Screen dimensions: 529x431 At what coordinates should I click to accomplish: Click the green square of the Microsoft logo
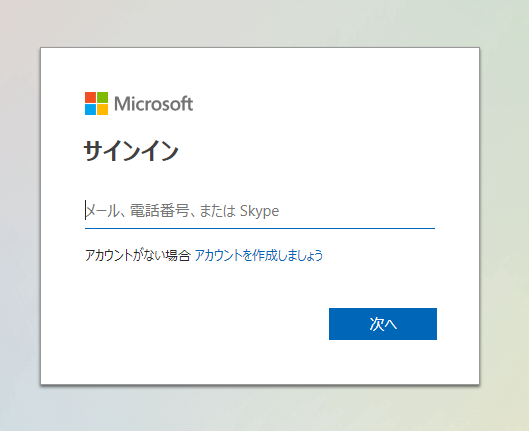click(103, 97)
